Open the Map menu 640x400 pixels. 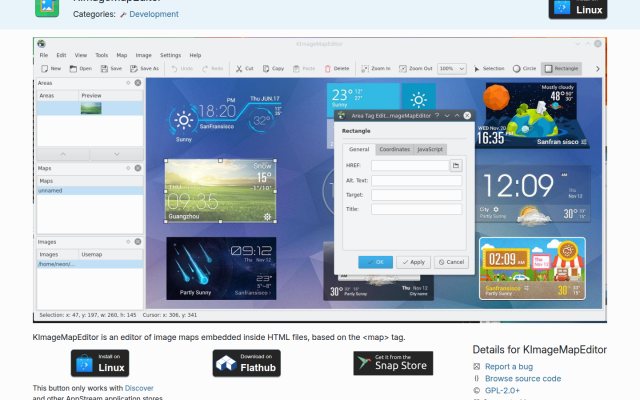122,55
